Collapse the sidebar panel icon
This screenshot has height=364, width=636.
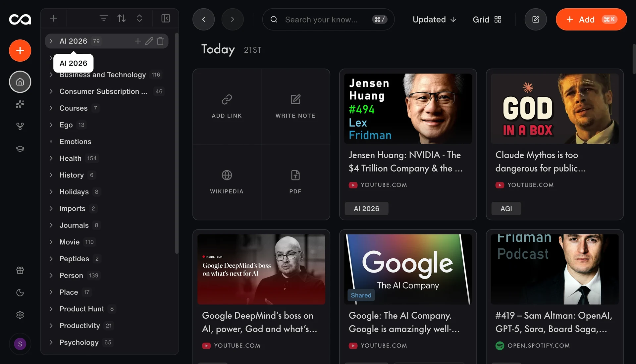[166, 19]
